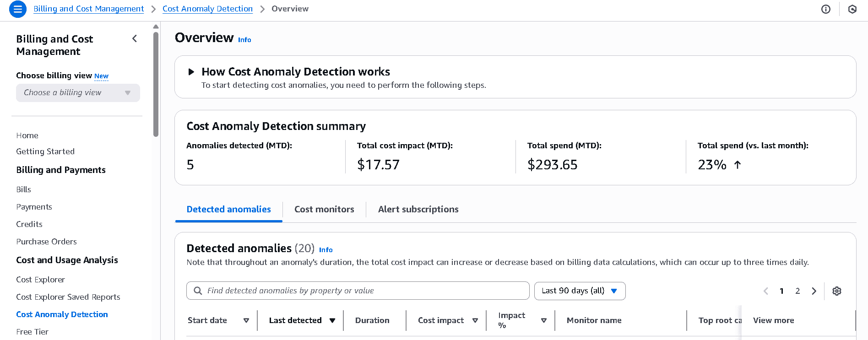Open Cost Explorer in the sidebar
868x340 pixels.
tap(40, 280)
